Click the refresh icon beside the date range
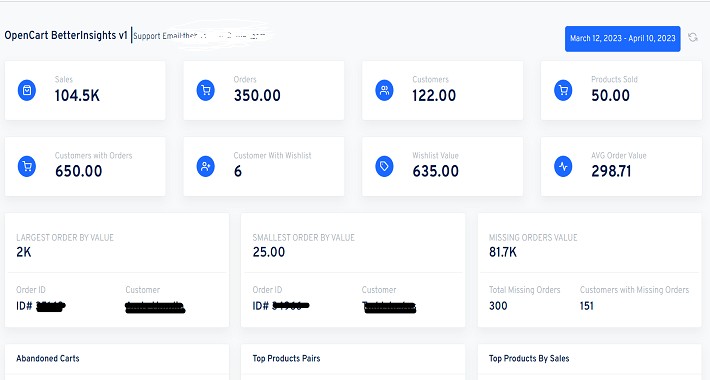This screenshot has height=380, width=710. (693, 38)
